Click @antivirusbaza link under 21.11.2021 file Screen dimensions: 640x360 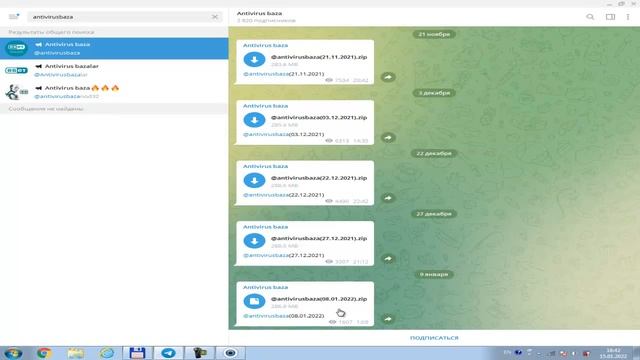[266, 74]
